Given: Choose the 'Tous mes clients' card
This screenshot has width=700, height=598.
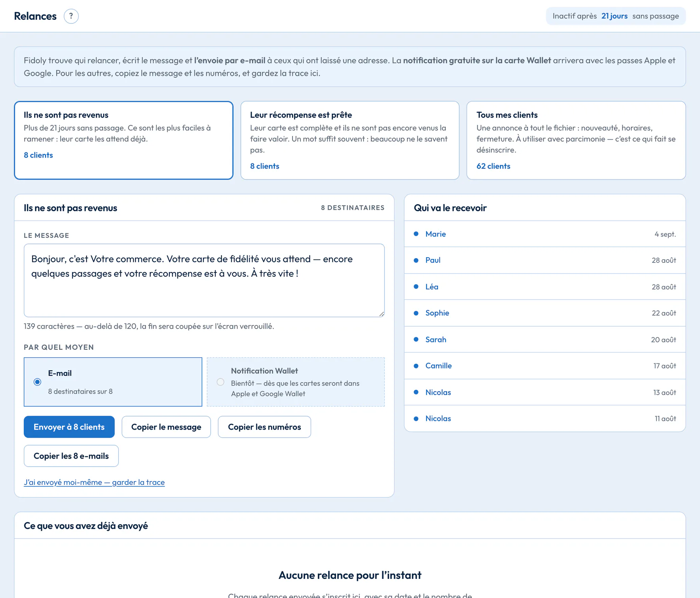Looking at the screenshot, I should tap(576, 140).
